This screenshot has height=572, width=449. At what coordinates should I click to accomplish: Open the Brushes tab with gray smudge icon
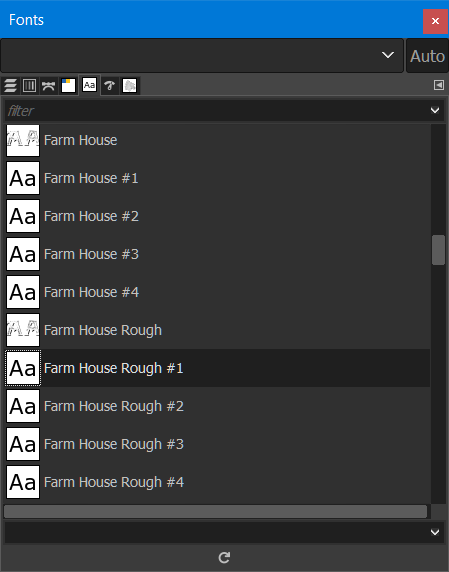coord(129,86)
